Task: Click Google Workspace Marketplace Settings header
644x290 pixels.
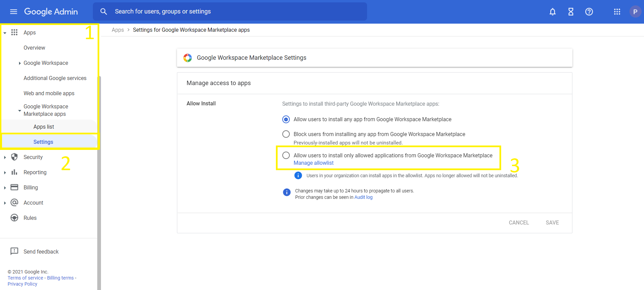Action: point(252,58)
